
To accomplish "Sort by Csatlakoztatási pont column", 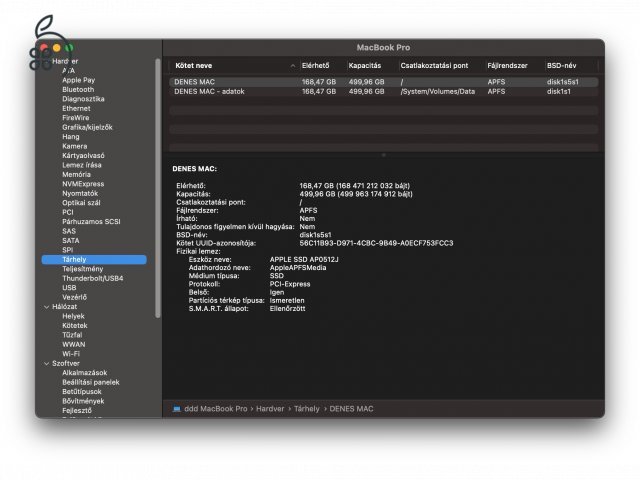I will coord(434,65).
